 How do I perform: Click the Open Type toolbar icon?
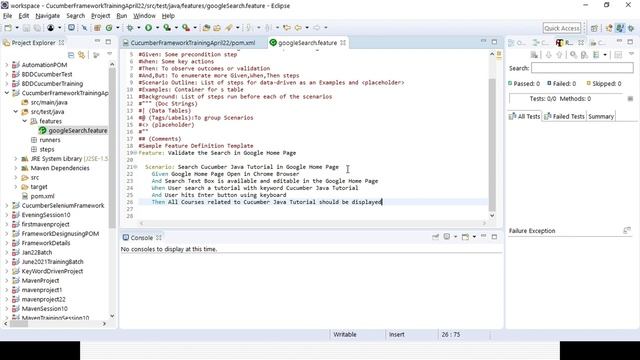[207, 28]
